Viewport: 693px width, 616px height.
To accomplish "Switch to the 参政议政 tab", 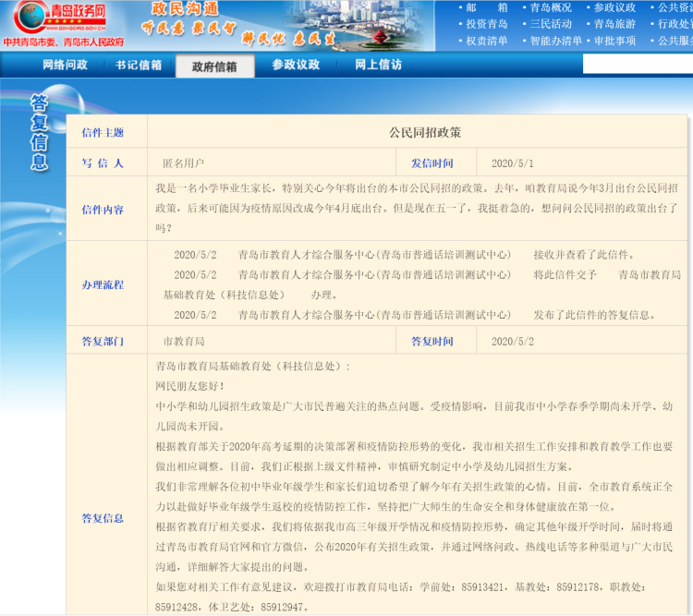I will coord(296,65).
